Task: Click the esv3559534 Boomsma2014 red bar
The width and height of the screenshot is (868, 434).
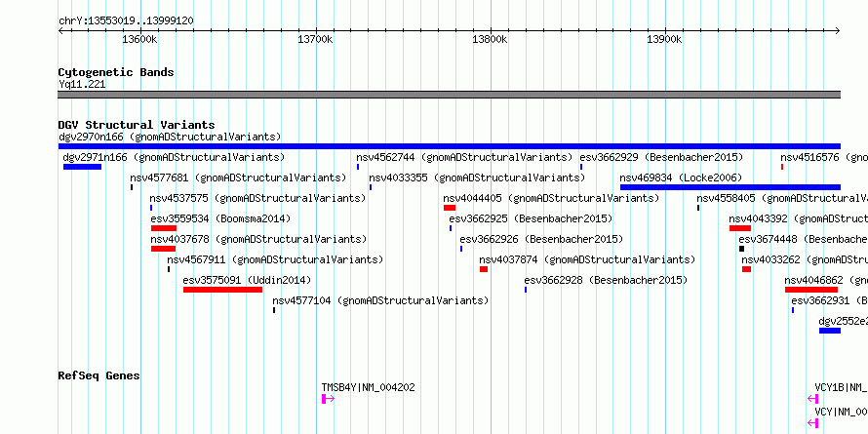Action: [164, 228]
